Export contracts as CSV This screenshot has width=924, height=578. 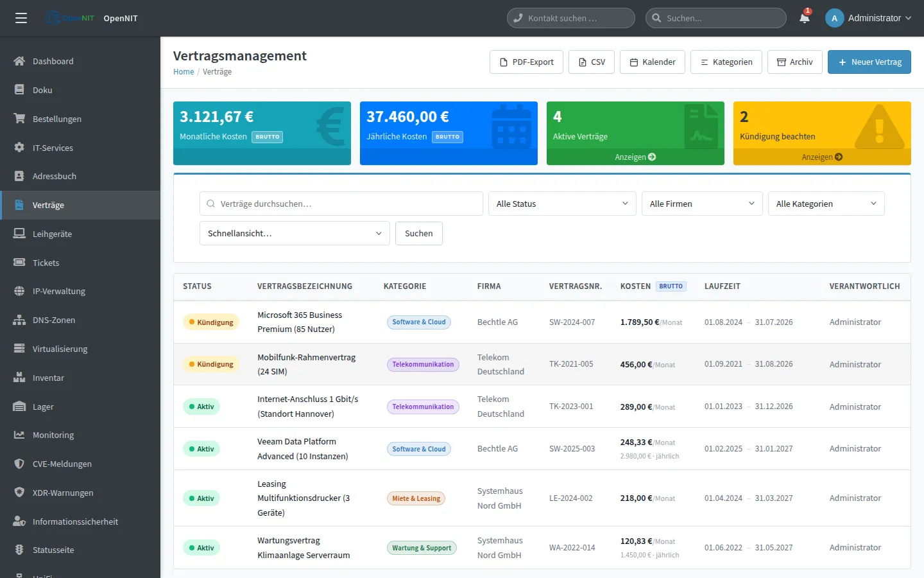592,62
